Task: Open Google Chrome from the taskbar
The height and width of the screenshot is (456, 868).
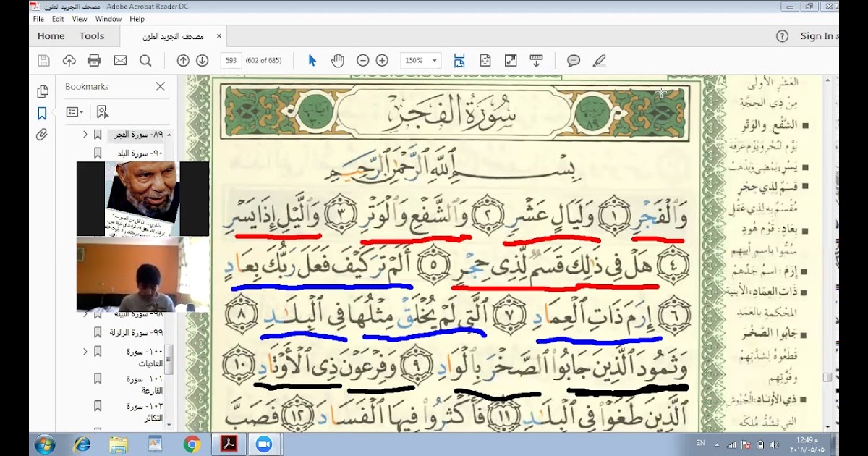Action: [x=192, y=444]
